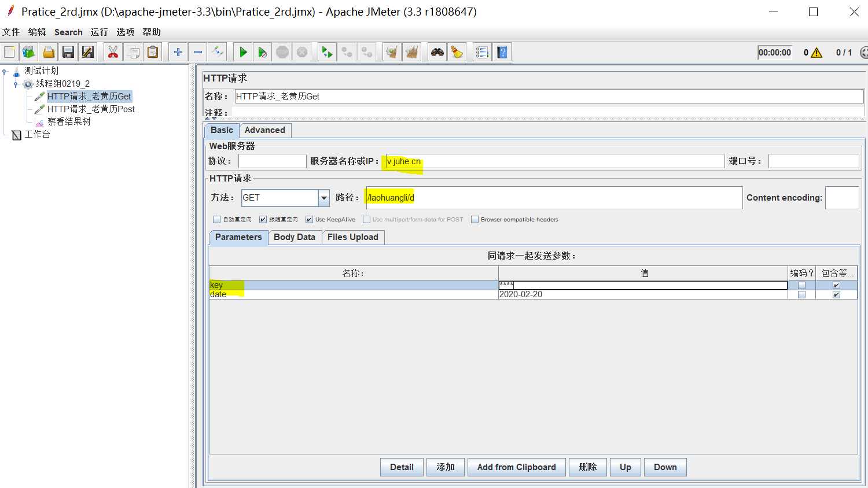
Task: Enable Browser-compatible headers checkbox
Action: [475, 220]
